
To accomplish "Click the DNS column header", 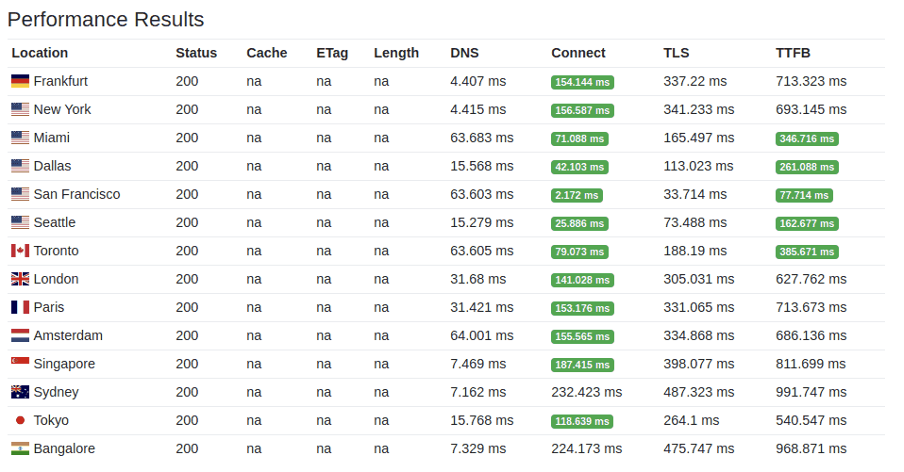I will coord(464,53).
